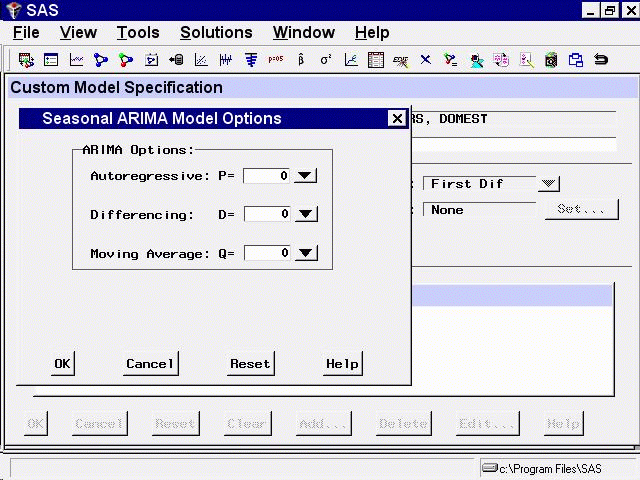Viewport: 640px width, 480px height.
Task: Click the black return-arrow toolbar icon
Action: (601, 60)
